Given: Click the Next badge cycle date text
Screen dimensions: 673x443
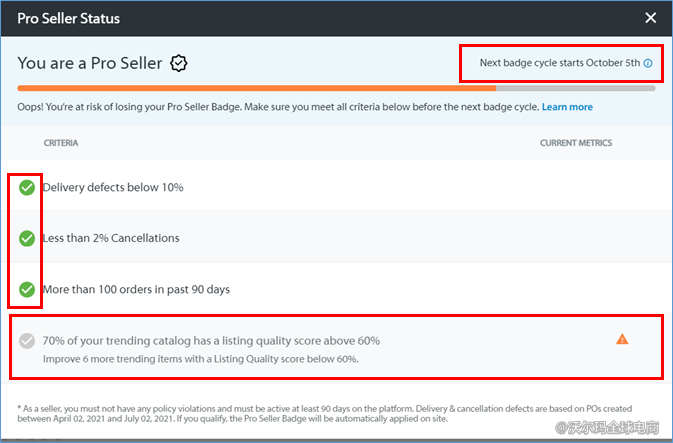Looking at the screenshot, I should coord(559,63).
